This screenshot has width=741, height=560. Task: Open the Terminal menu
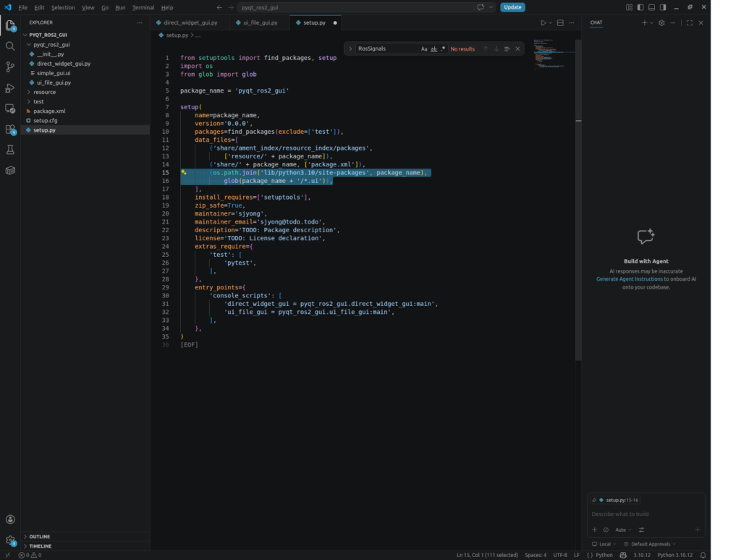[143, 7]
